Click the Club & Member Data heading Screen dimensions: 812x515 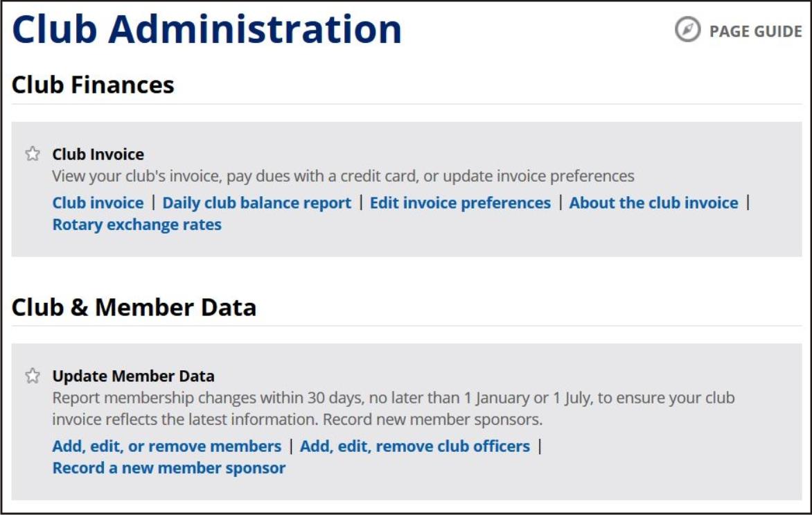tap(134, 307)
